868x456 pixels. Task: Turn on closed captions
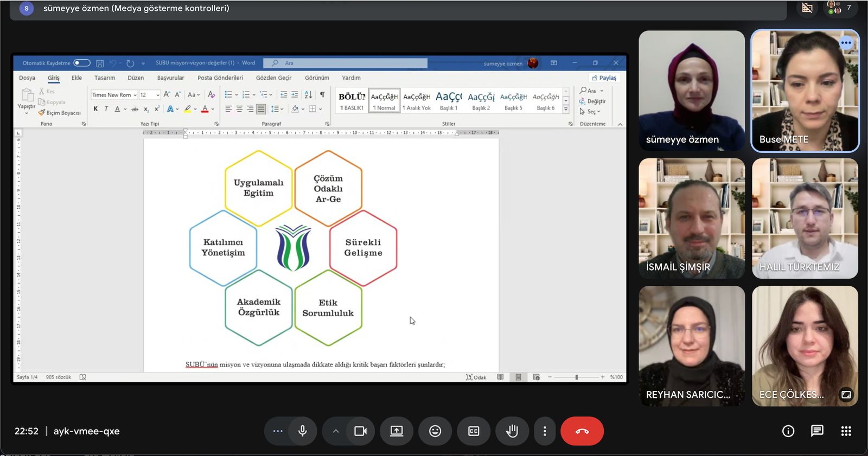[474, 431]
